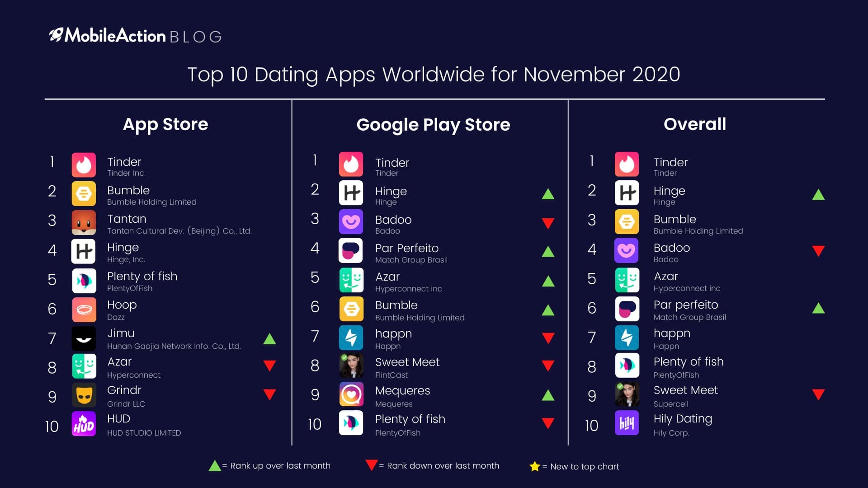Click the rank down arrow for happn Google Play

click(549, 337)
